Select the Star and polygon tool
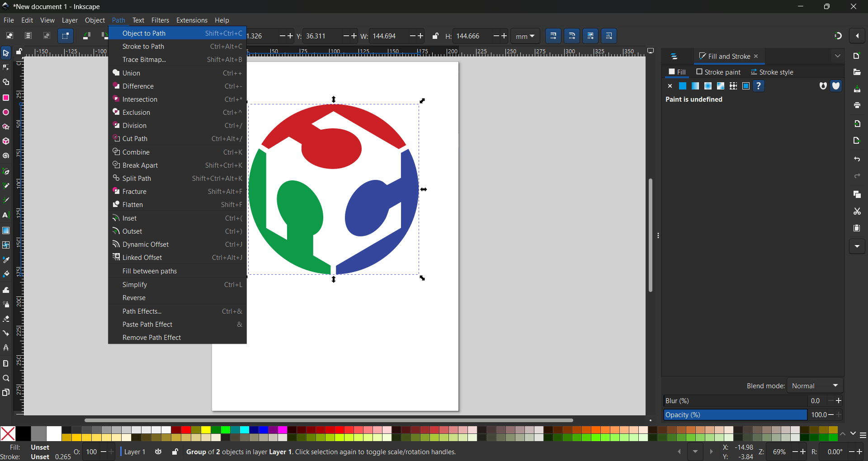The image size is (868, 461). pos(6,127)
